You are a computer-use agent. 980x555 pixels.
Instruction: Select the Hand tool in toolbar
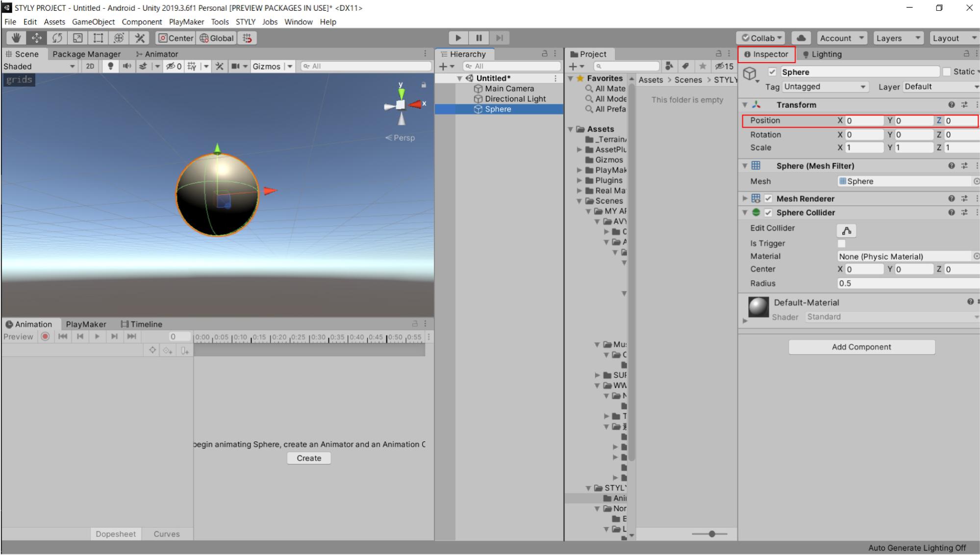tap(16, 38)
